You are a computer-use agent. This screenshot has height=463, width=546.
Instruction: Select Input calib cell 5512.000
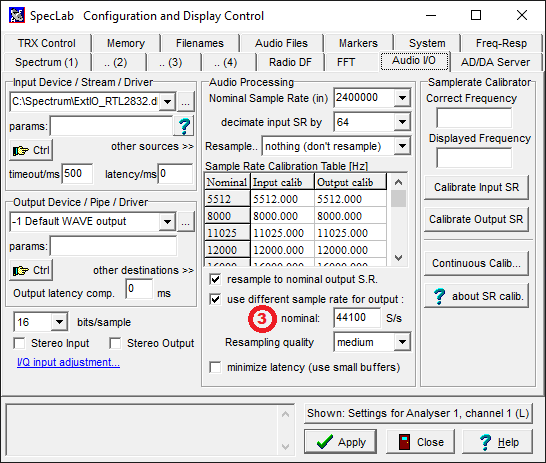pyautogui.click(x=282, y=199)
